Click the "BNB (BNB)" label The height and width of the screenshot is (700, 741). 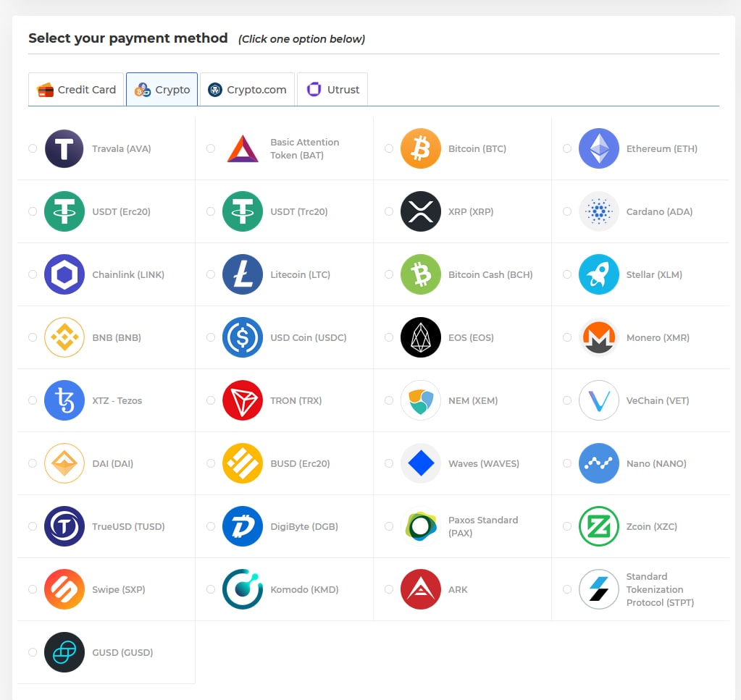pyautogui.click(x=117, y=338)
